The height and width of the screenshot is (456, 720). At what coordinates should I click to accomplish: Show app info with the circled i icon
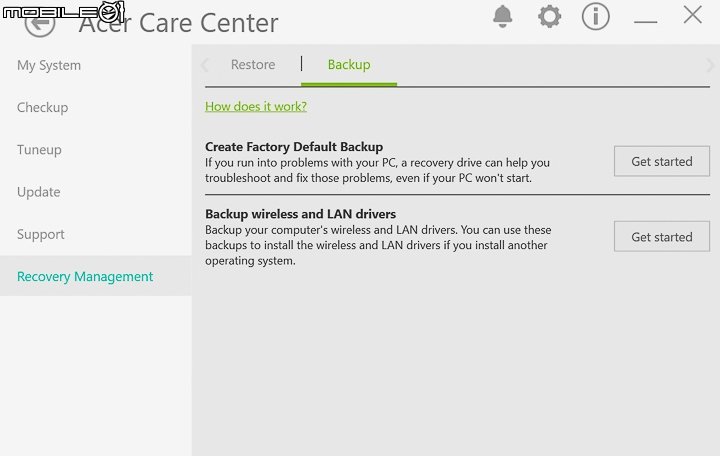(596, 17)
